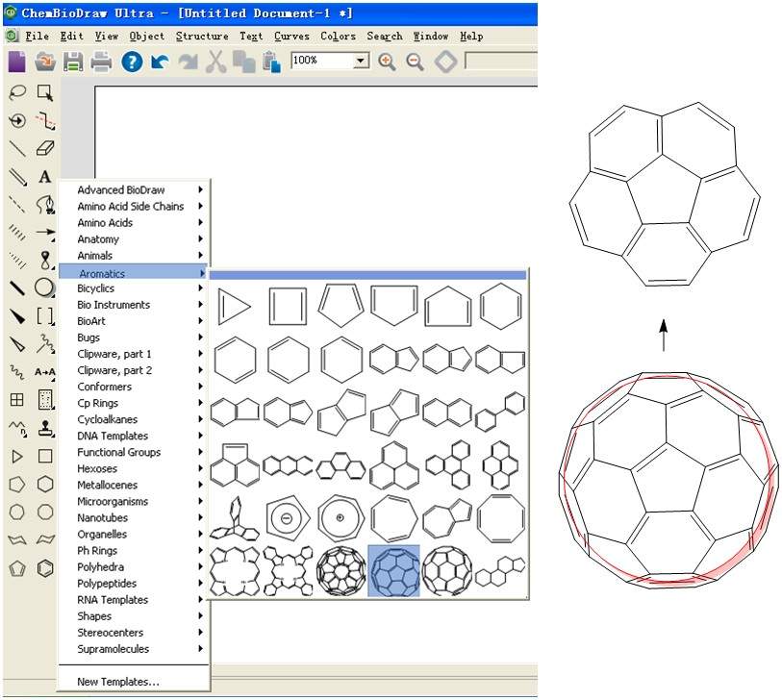Pick the highlighted fullerene fragment template

pyautogui.click(x=394, y=571)
